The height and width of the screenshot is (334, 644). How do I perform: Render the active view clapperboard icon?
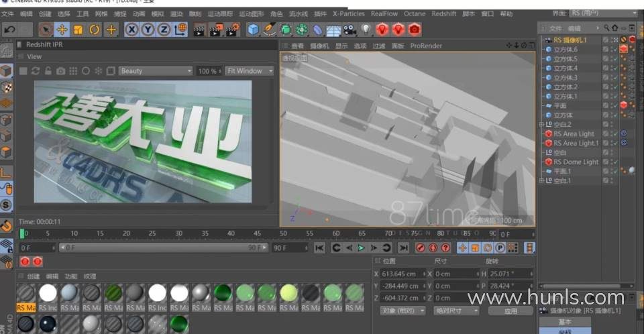tap(199, 30)
